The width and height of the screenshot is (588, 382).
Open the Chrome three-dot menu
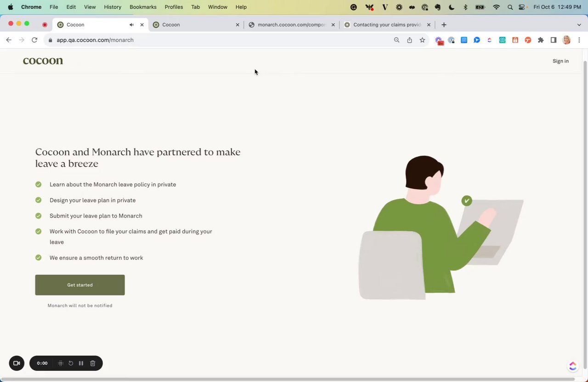coord(579,40)
